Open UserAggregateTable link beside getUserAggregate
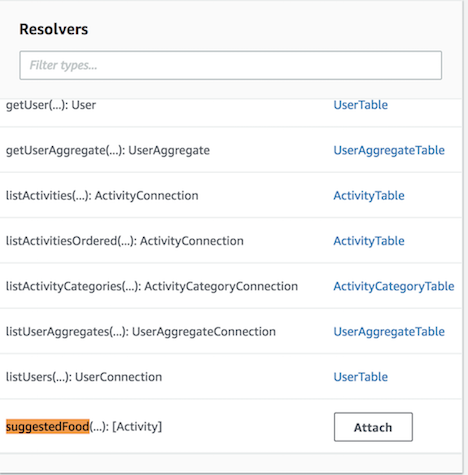Viewport: 468px width, 475px height. pyautogui.click(x=389, y=150)
